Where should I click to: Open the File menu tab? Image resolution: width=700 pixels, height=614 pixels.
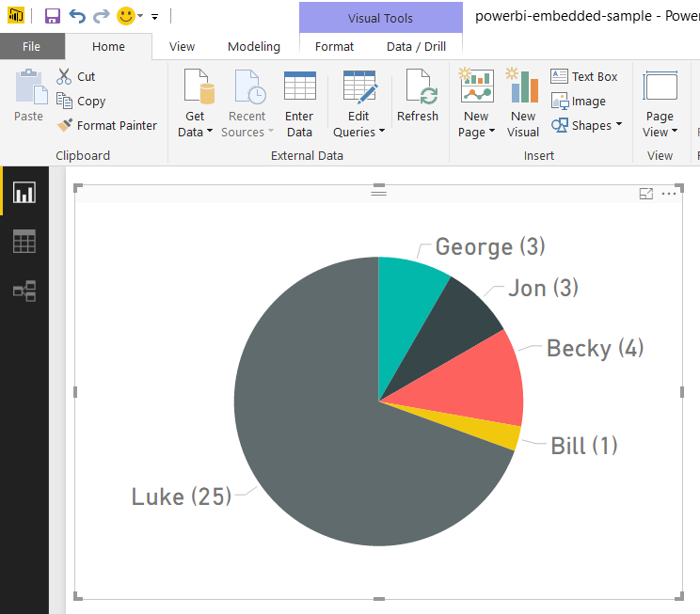pyautogui.click(x=32, y=46)
